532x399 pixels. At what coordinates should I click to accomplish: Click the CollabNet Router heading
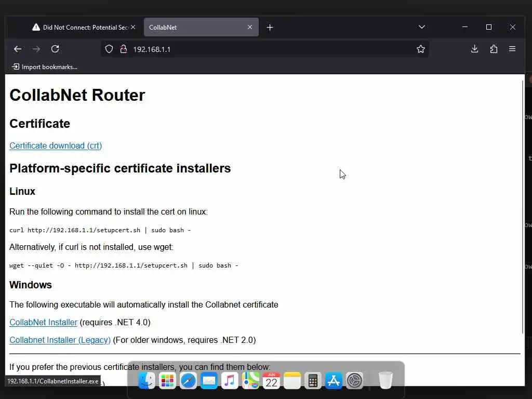[x=77, y=95]
